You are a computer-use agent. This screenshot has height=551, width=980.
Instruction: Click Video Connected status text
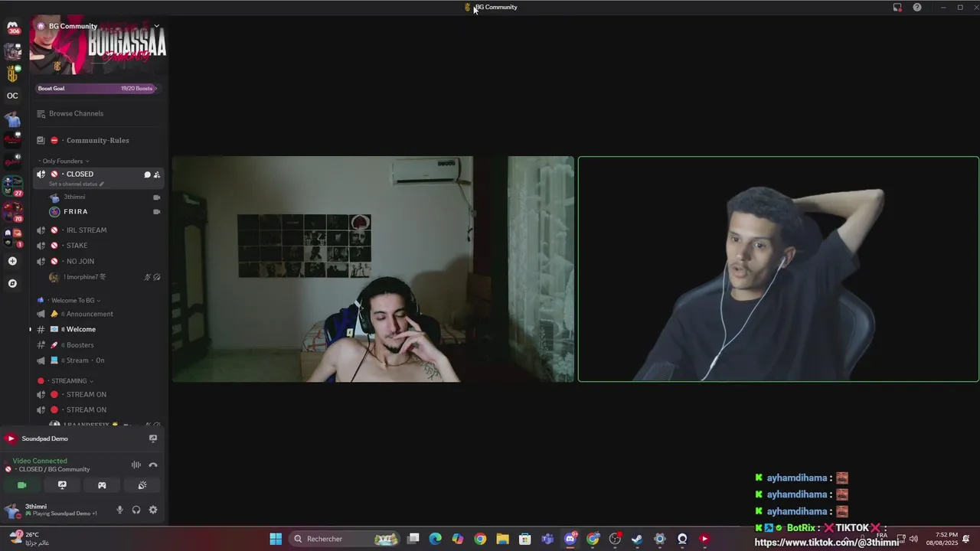coord(40,461)
